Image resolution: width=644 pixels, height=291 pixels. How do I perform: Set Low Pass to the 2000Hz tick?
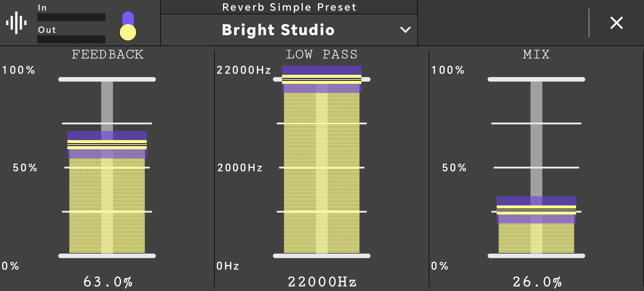[x=322, y=168]
